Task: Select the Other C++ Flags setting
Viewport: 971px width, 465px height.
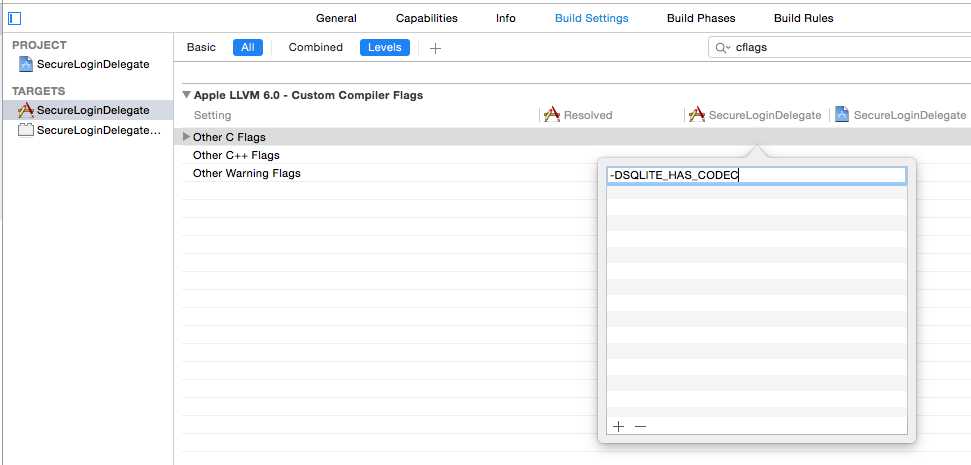Action: (x=236, y=155)
